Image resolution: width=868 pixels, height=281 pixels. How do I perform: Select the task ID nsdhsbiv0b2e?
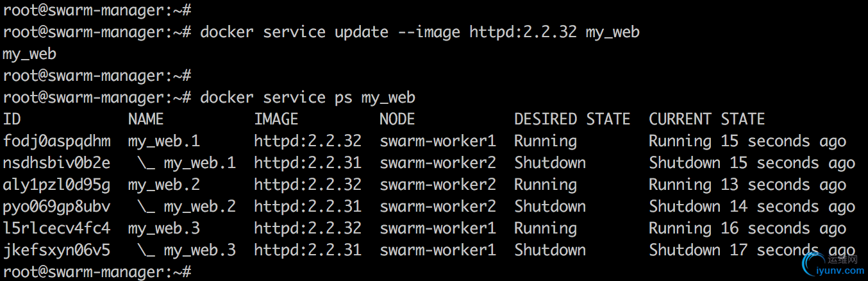tap(56, 163)
